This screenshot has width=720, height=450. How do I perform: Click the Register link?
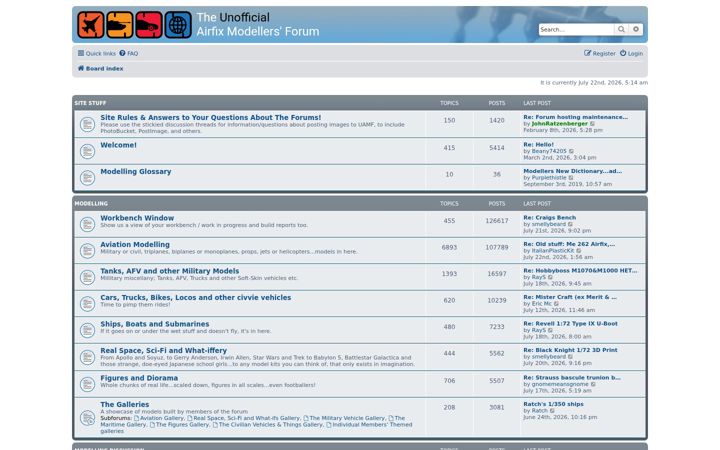point(600,53)
